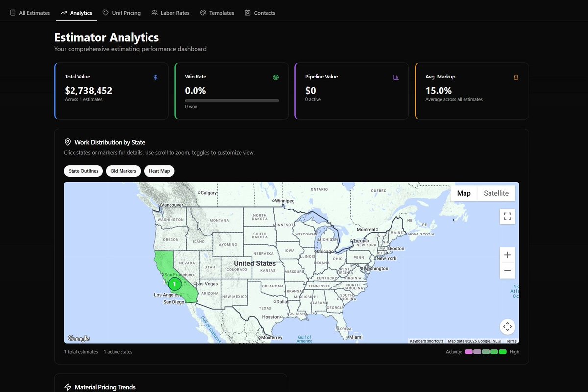The width and height of the screenshot is (588, 392).
Task: Click the Google logo on the map
Action: coord(79,338)
